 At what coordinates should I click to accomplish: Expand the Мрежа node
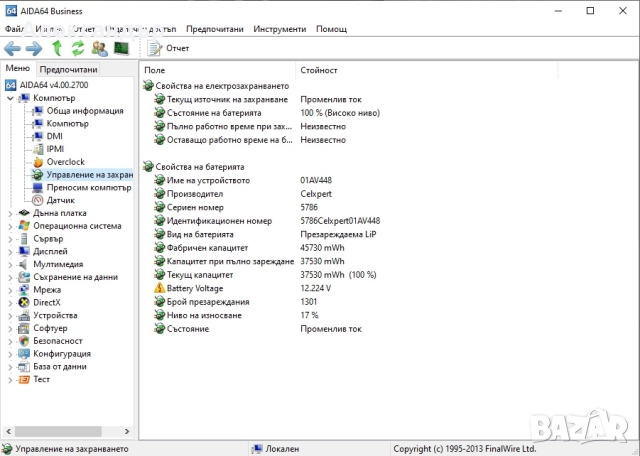[10, 290]
